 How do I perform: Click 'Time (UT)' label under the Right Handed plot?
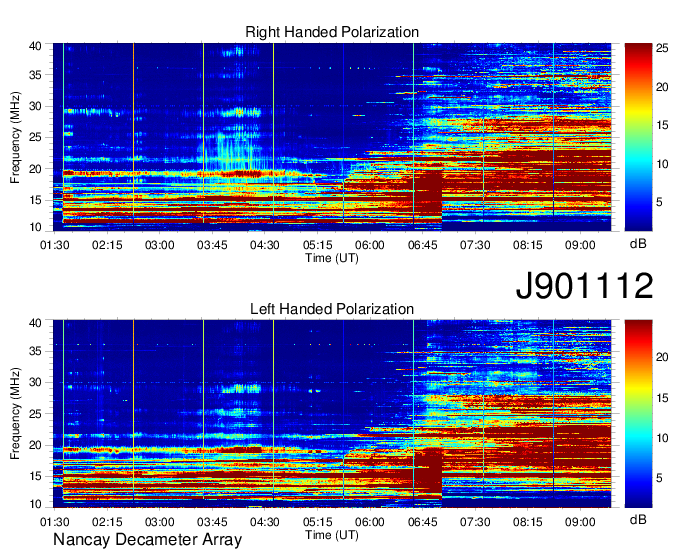tap(332, 258)
